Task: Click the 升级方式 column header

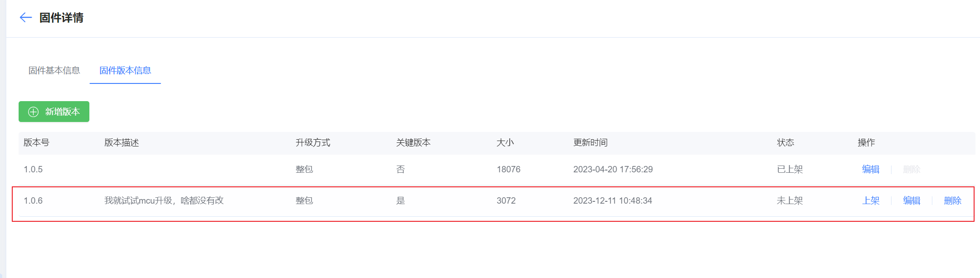Action: coord(313,142)
